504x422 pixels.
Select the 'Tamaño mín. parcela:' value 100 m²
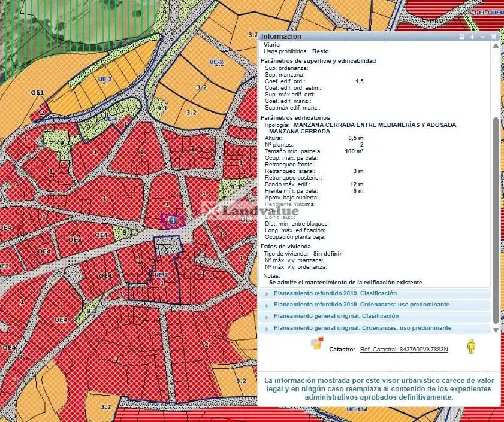tap(354, 151)
